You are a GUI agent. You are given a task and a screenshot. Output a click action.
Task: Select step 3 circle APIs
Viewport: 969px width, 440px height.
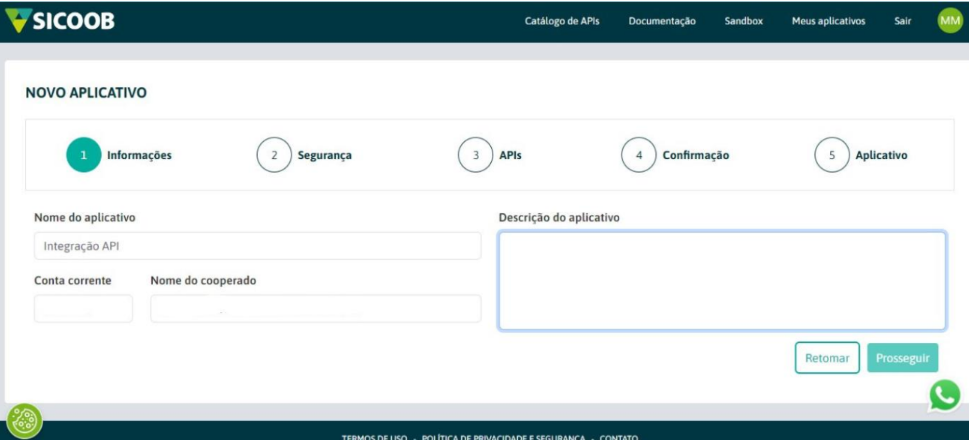475,155
